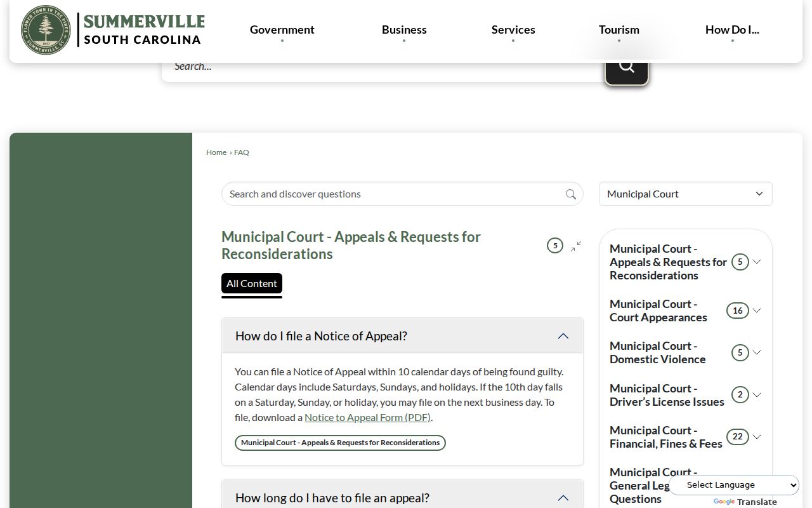Open the Government menu
Screen dimensions: 812x508
(x=282, y=30)
